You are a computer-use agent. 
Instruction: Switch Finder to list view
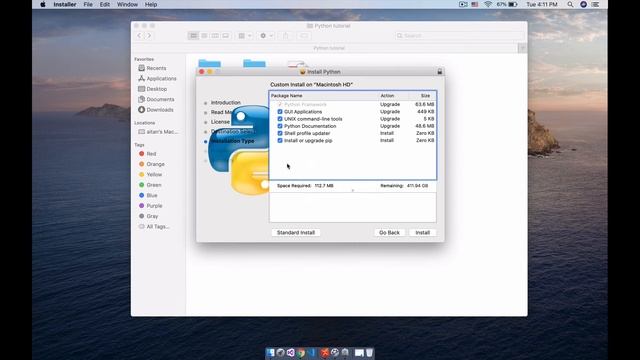204,36
